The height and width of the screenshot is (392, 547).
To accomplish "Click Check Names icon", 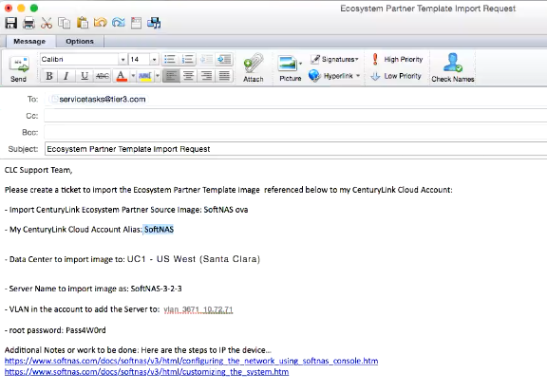I will click(452, 68).
